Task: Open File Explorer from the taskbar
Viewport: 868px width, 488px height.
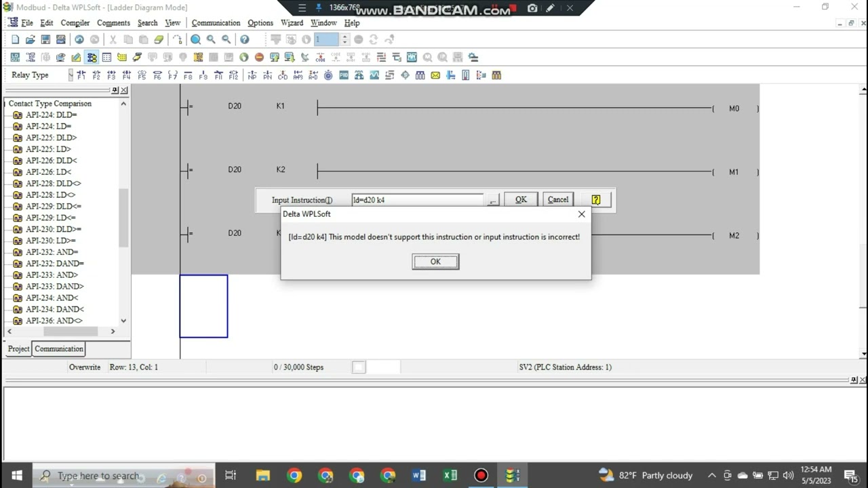Action: (262, 475)
